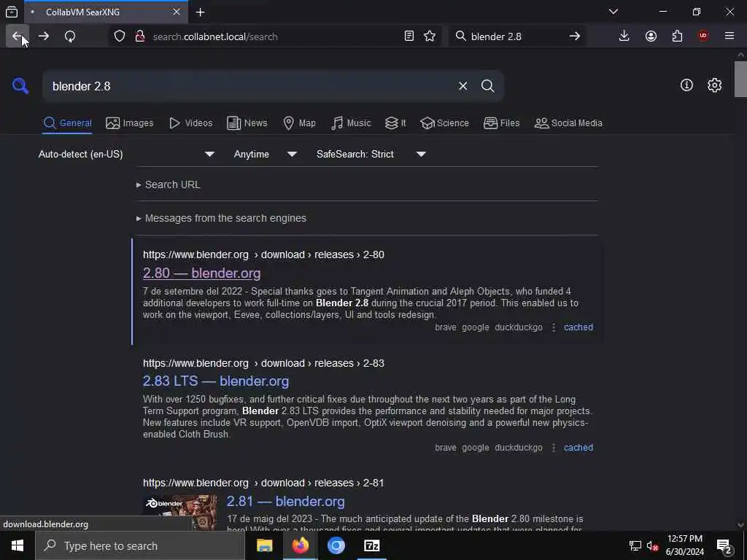Open cached version of 2.83 LTS result

click(578, 448)
